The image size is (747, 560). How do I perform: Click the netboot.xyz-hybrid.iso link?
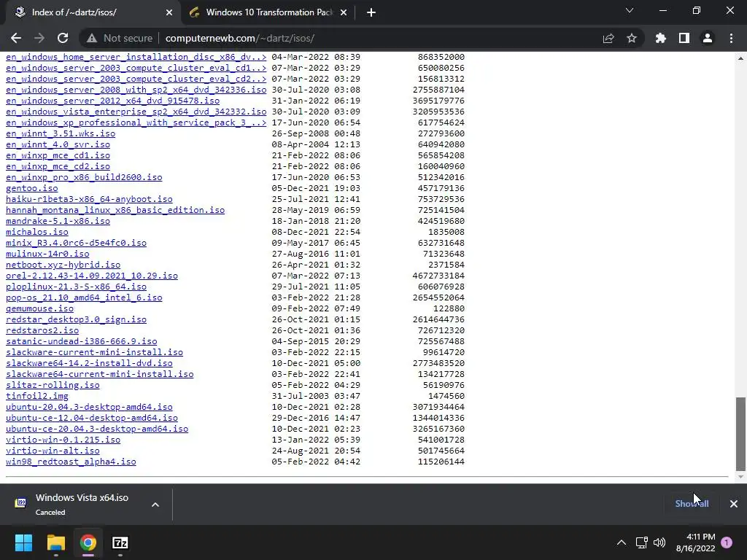(63, 265)
